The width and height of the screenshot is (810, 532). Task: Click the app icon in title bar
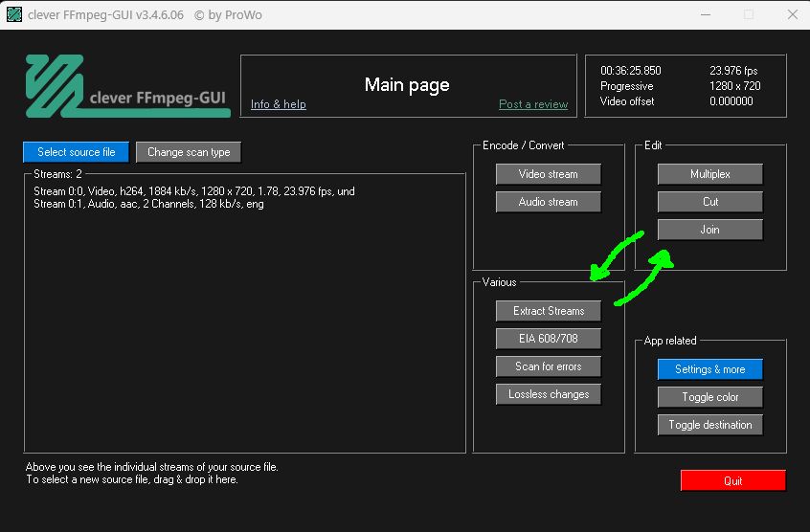[14, 14]
